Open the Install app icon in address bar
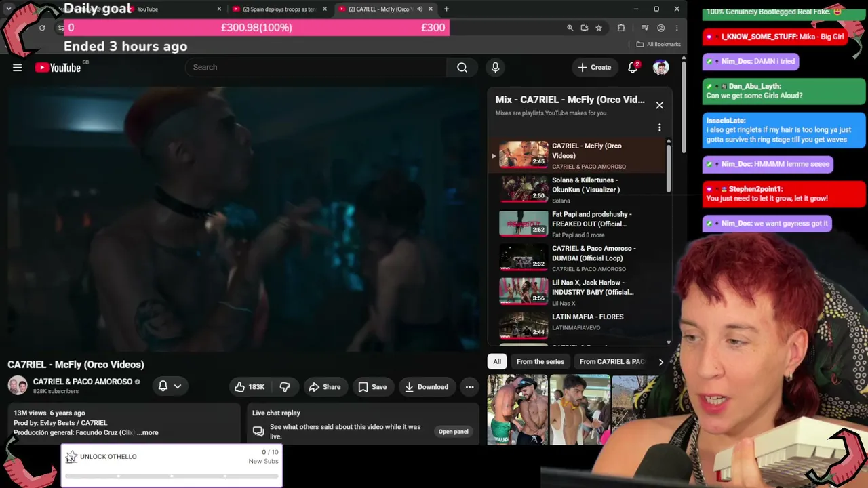This screenshot has width=868, height=488. click(x=584, y=28)
